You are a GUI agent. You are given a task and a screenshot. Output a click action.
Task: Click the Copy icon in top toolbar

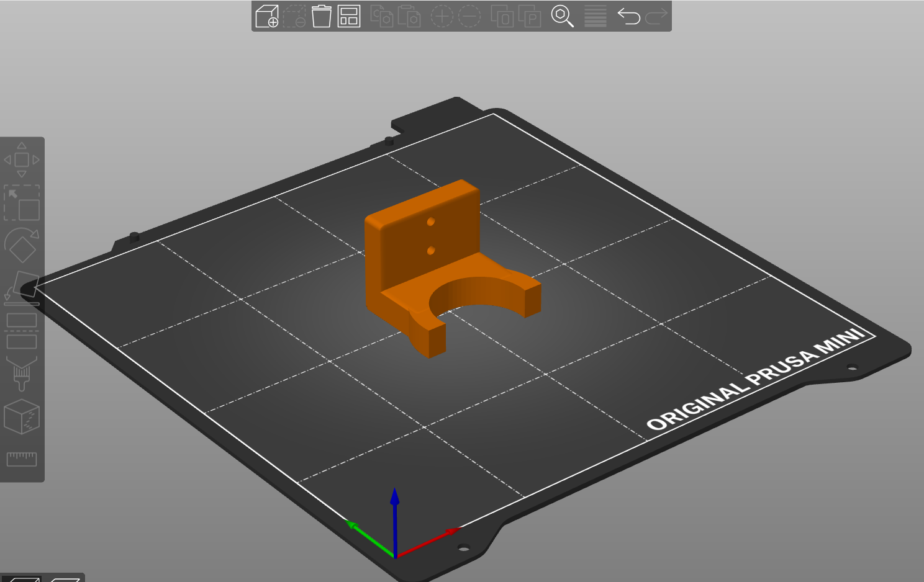tap(382, 16)
